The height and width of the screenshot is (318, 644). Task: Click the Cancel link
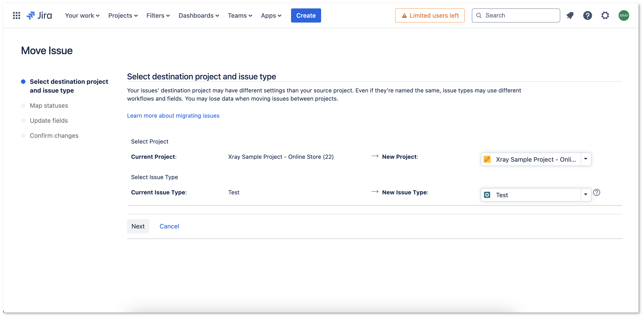pos(169,226)
